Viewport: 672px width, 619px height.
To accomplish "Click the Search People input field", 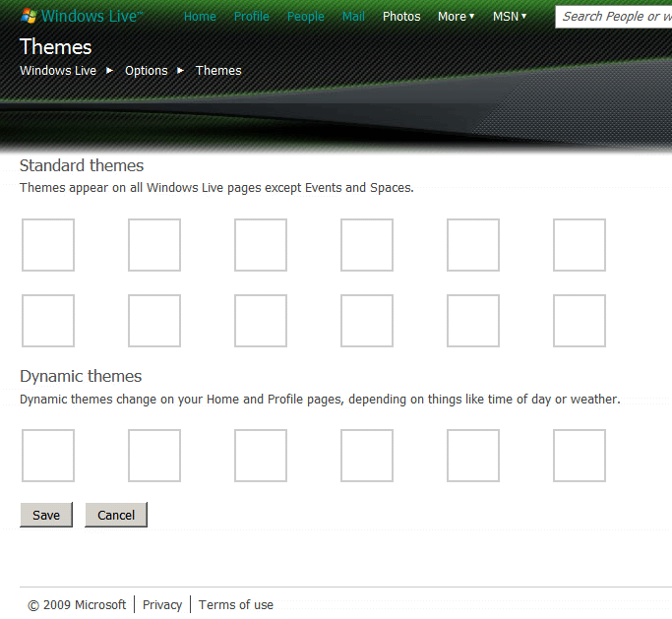I will point(613,17).
